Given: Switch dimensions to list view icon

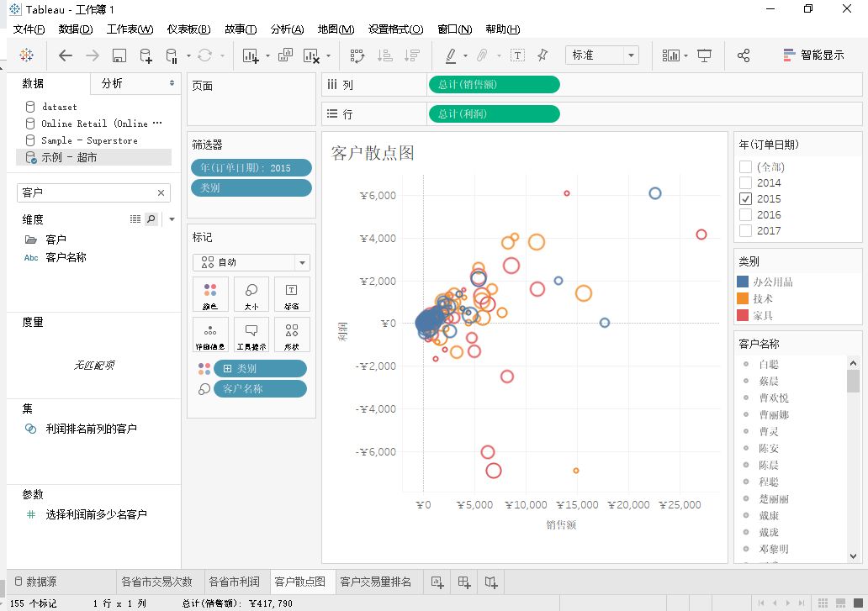Looking at the screenshot, I should tap(135, 219).
